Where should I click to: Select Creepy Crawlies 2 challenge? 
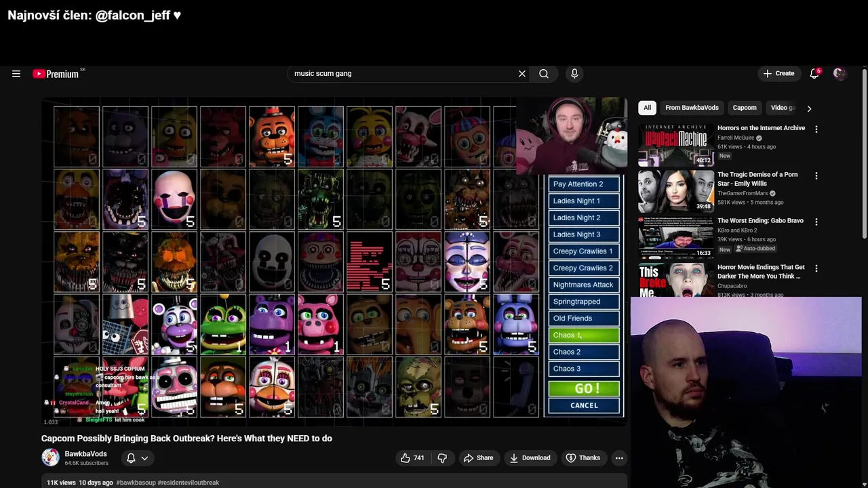[584, 268]
